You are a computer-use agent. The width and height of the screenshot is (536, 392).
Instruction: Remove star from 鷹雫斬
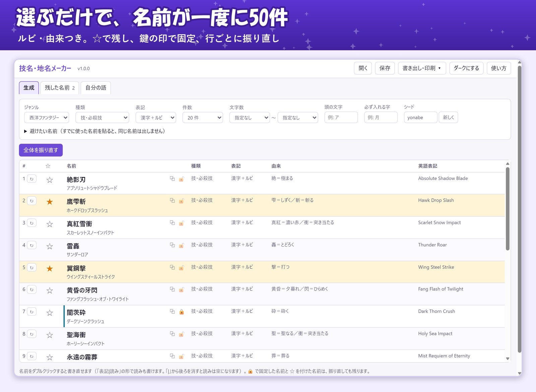click(50, 202)
